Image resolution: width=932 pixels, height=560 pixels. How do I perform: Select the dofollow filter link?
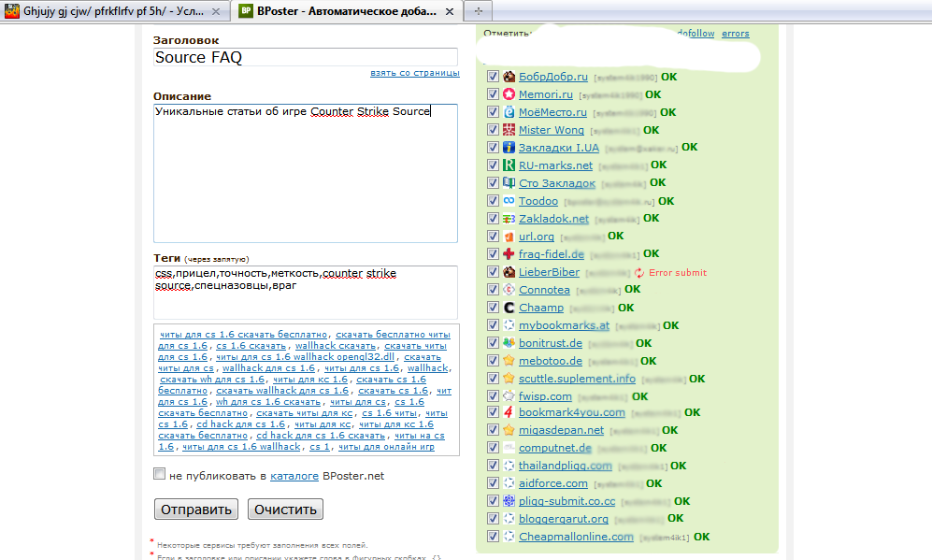pyautogui.click(x=696, y=34)
